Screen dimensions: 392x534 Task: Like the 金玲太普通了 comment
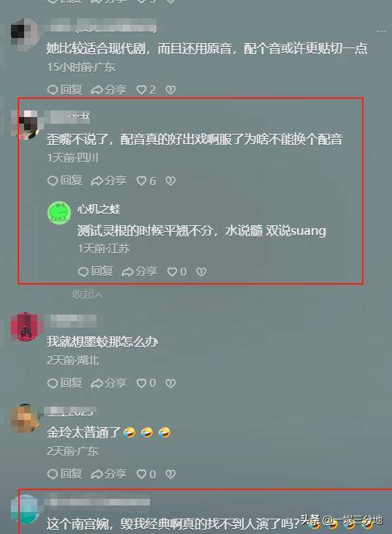(x=146, y=474)
